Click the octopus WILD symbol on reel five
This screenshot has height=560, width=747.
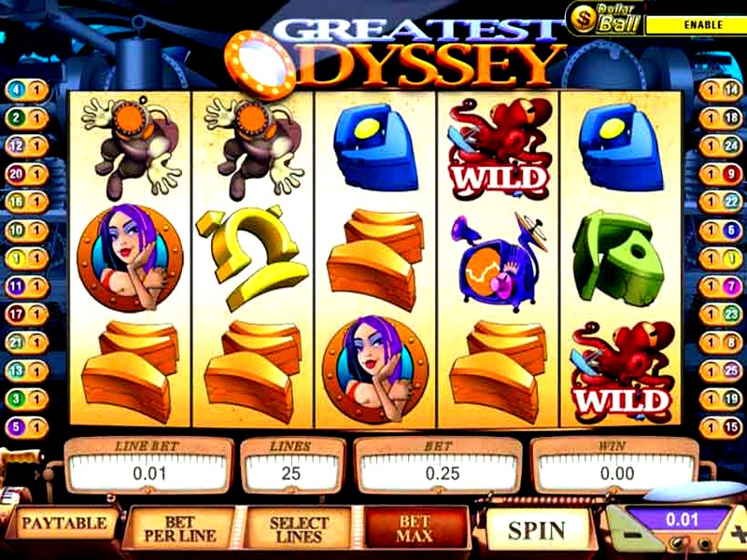[623, 371]
